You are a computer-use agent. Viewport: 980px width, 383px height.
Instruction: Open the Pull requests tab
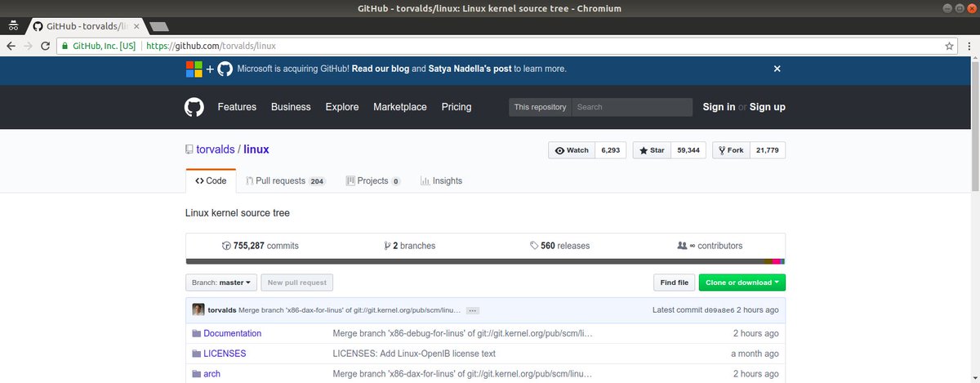tap(285, 180)
